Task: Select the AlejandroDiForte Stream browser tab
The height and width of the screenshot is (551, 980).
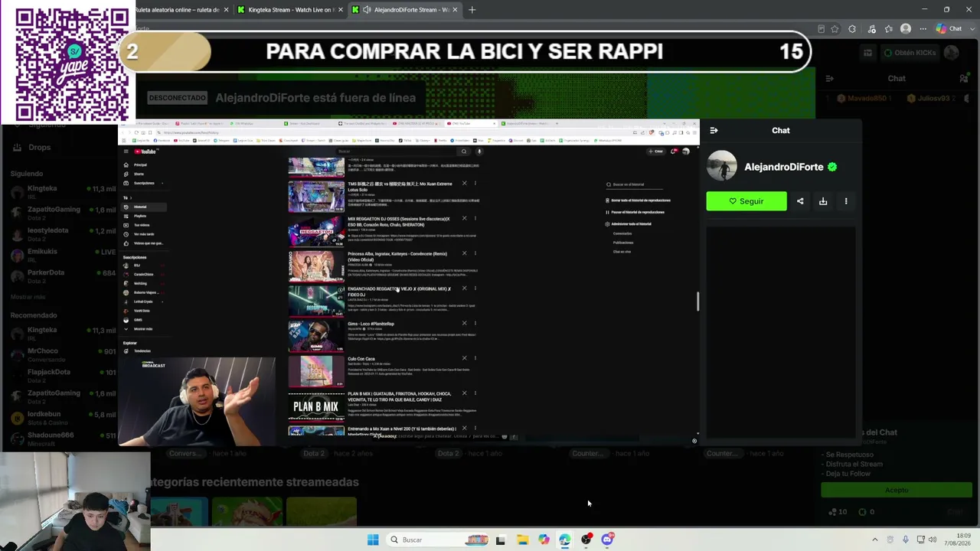Action: pyautogui.click(x=405, y=10)
